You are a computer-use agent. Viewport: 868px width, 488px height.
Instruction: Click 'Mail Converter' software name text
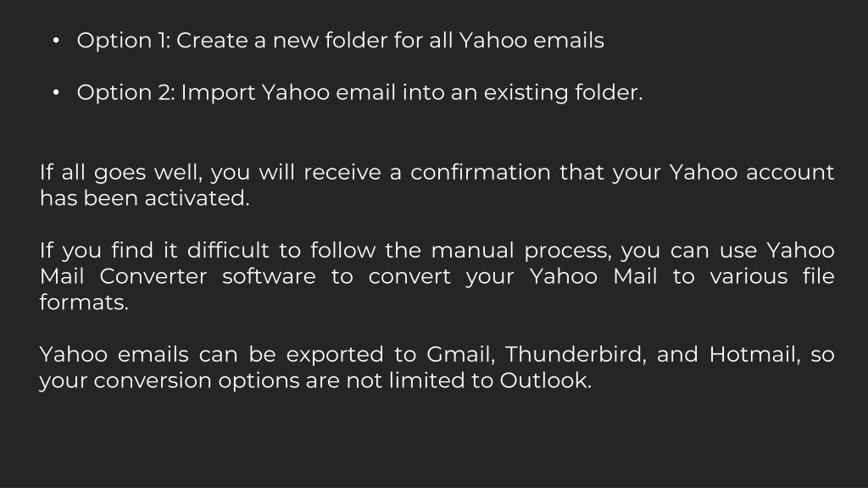coord(124,276)
